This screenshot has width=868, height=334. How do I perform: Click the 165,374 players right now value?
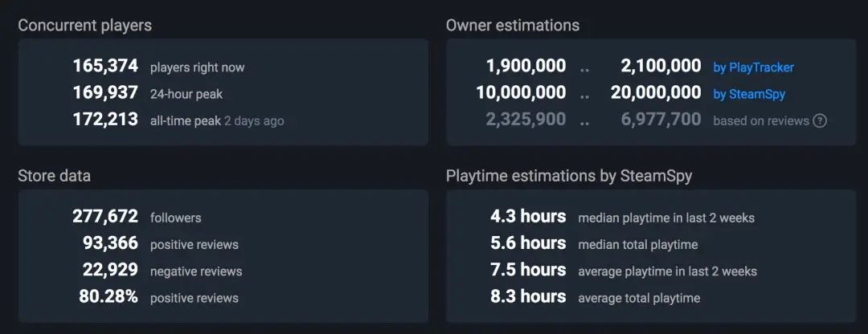coord(105,67)
